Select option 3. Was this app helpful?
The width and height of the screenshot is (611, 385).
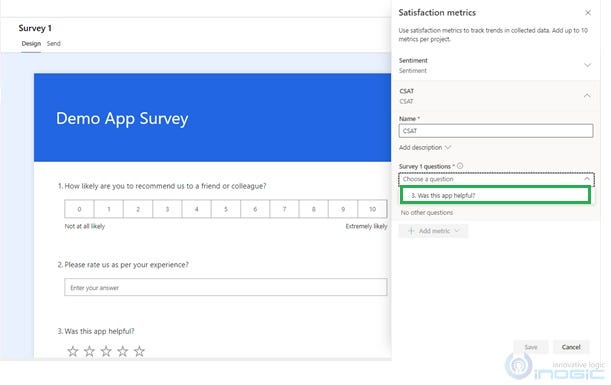pyautogui.click(x=495, y=195)
